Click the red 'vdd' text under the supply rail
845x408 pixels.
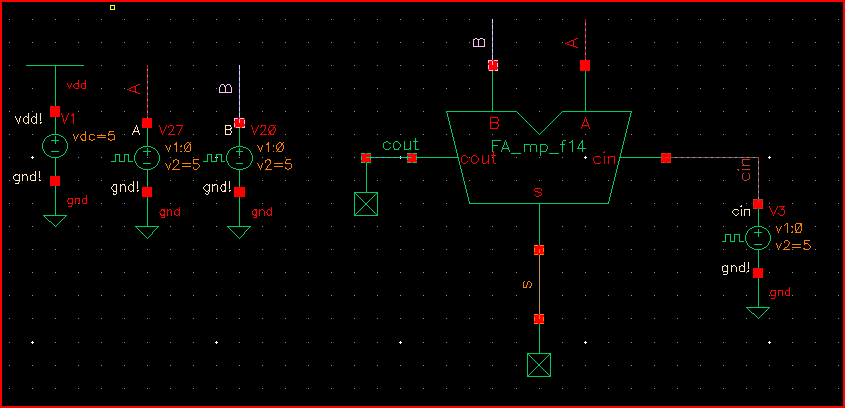pyautogui.click(x=76, y=85)
